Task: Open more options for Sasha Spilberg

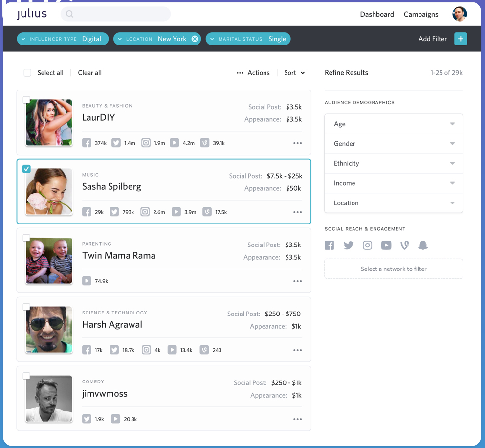Action: point(298,212)
